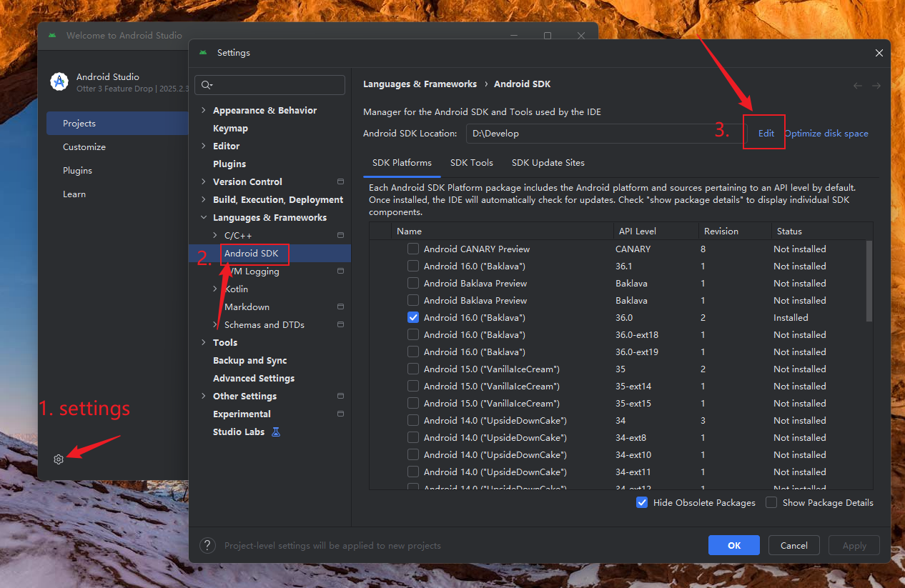
Task: Check Android 15.0 VanillaIceCream API 35
Action: pyautogui.click(x=413, y=369)
